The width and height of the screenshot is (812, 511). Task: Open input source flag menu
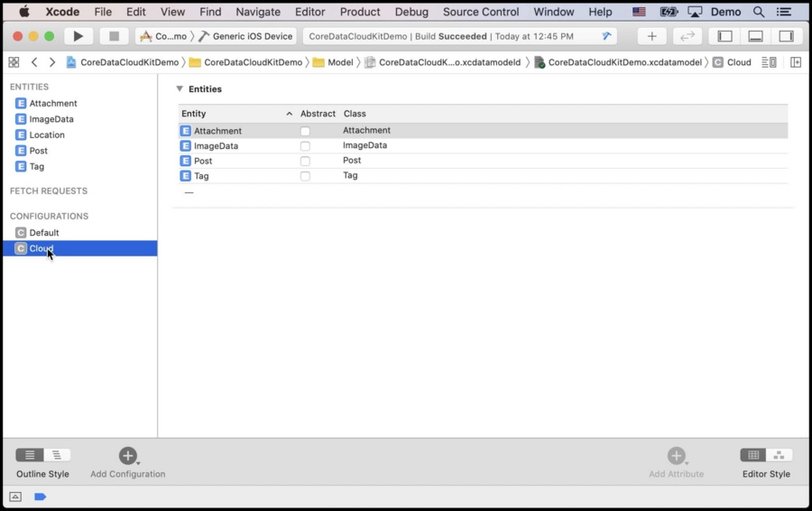639,12
